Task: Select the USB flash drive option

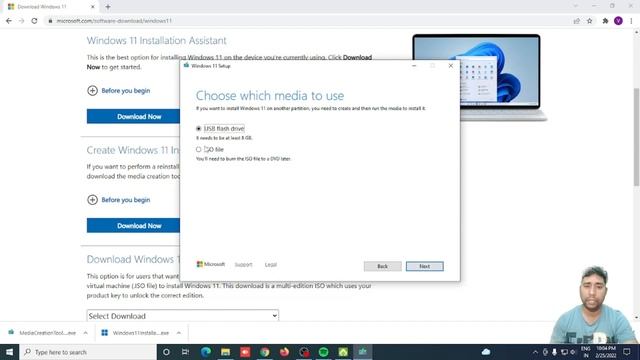Action: 199,129
